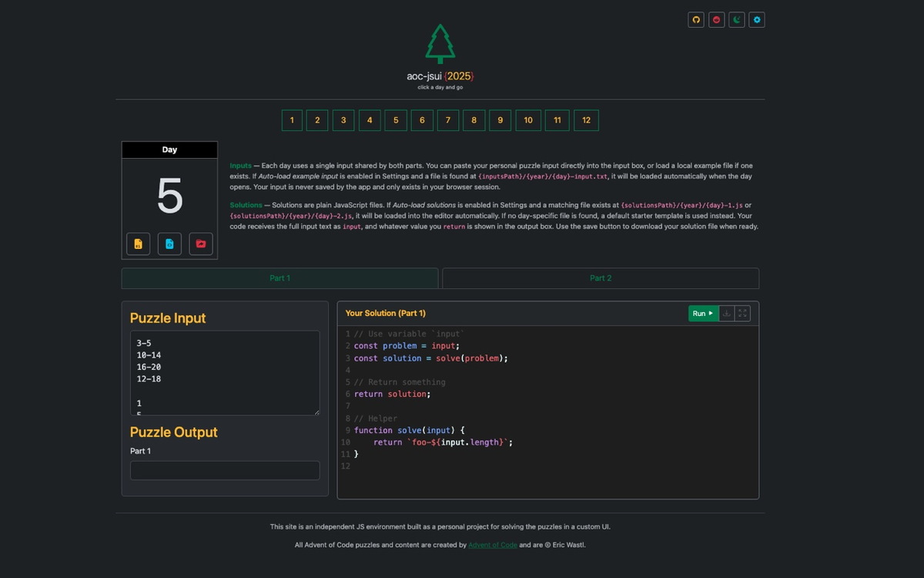Image resolution: width=924 pixels, height=578 pixels.
Task: Download your solution using the download icon
Action: coord(725,313)
